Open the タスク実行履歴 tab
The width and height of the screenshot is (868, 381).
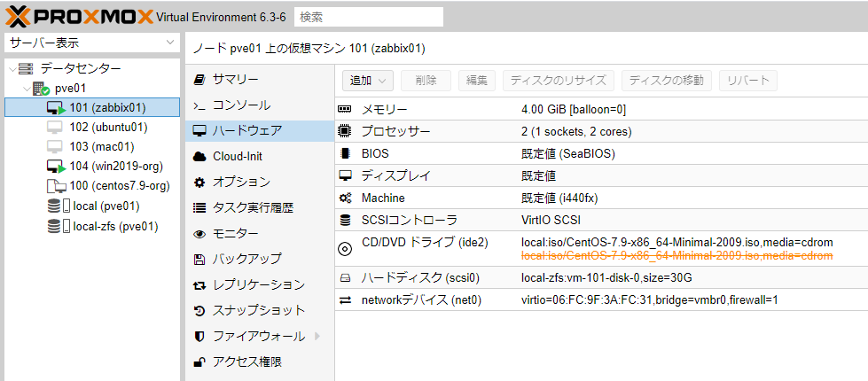[x=260, y=208]
